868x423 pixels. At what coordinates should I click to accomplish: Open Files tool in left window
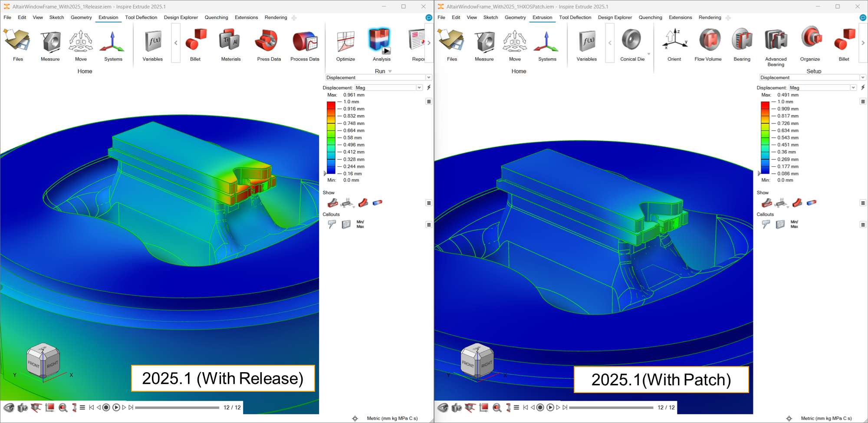17,45
